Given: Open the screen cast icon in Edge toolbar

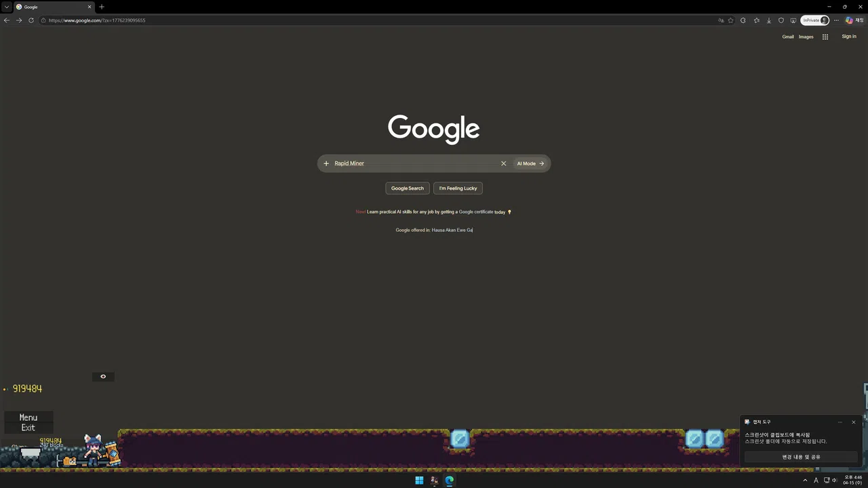Looking at the screenshot, I should click(x=793, y=20).
